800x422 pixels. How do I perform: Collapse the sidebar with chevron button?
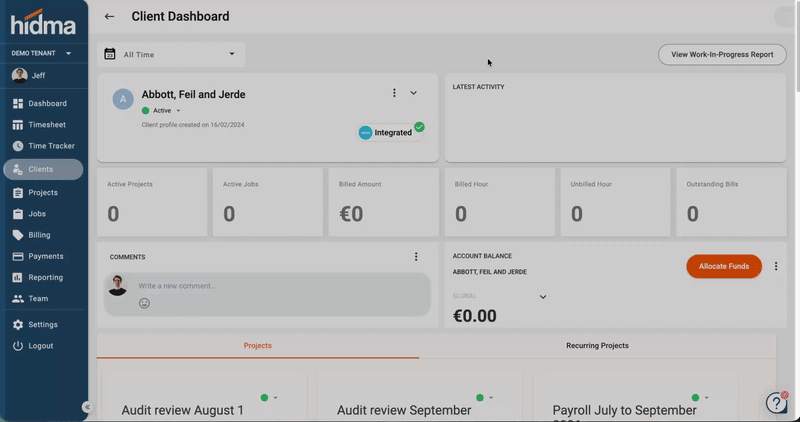click(x=87, y=407)
